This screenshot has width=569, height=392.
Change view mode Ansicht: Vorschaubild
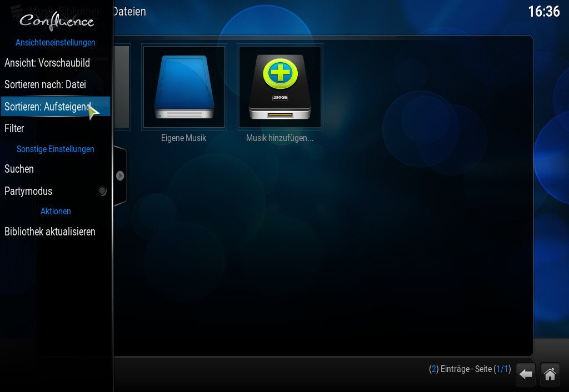(55, 63)
